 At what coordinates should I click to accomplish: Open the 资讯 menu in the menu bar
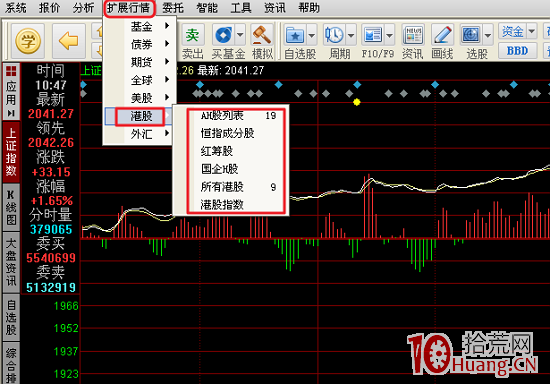point(275,8)
